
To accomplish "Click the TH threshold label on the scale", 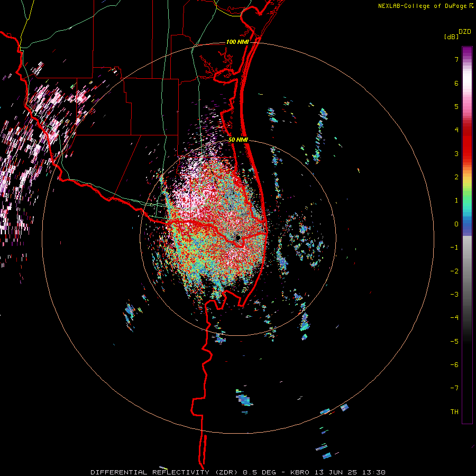I will (x=454, y=412).
